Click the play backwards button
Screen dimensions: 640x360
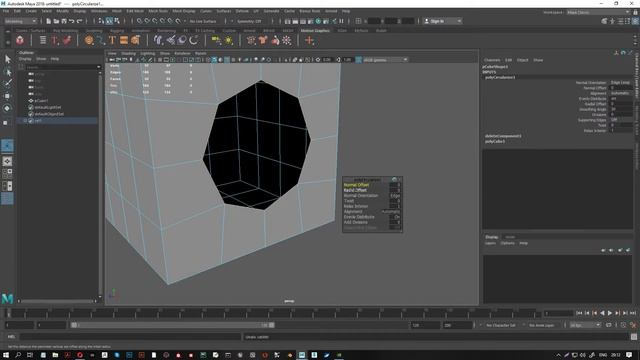point(602,313)
